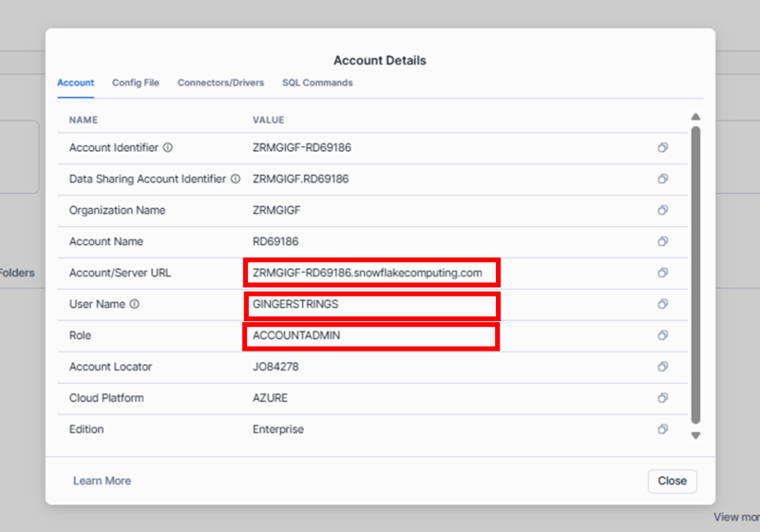This screenshot has height=532, width=760.
Task: Click the vertical scrollbar thumb
Action: [x=695, y=275]
